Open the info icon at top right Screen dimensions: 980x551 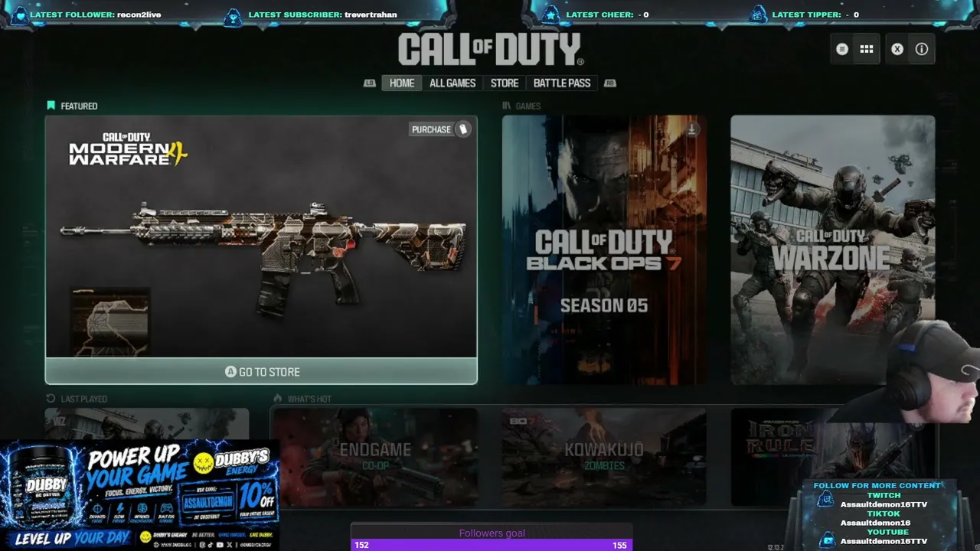pyautogui.click(x=922, y=49)
